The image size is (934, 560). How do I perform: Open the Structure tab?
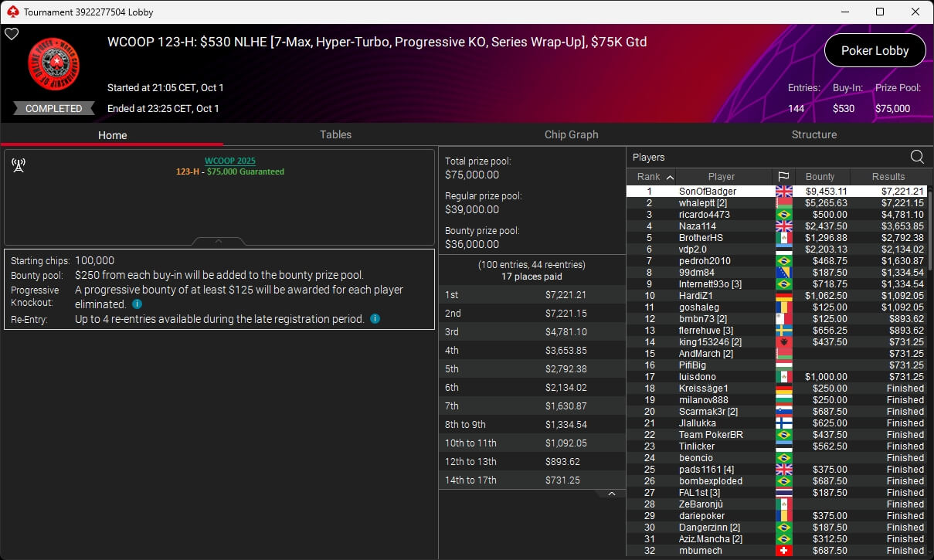click(x=813, y=134)
